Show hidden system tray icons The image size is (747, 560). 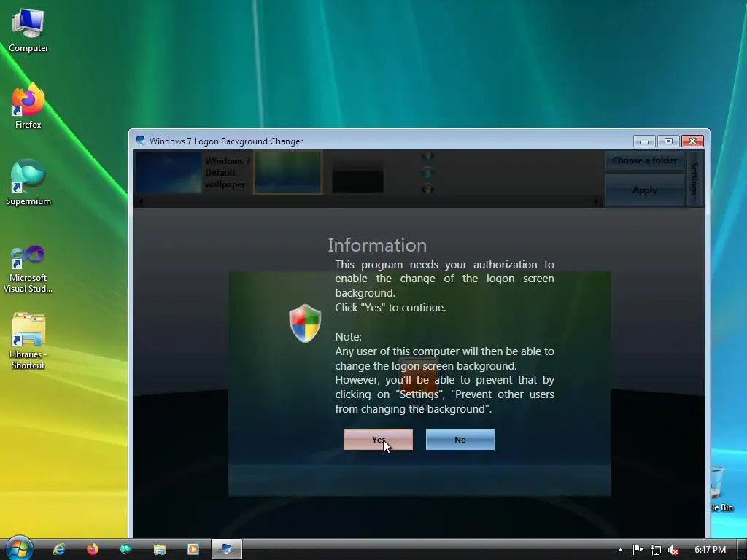pyautogui.click(x=620, y=550)
